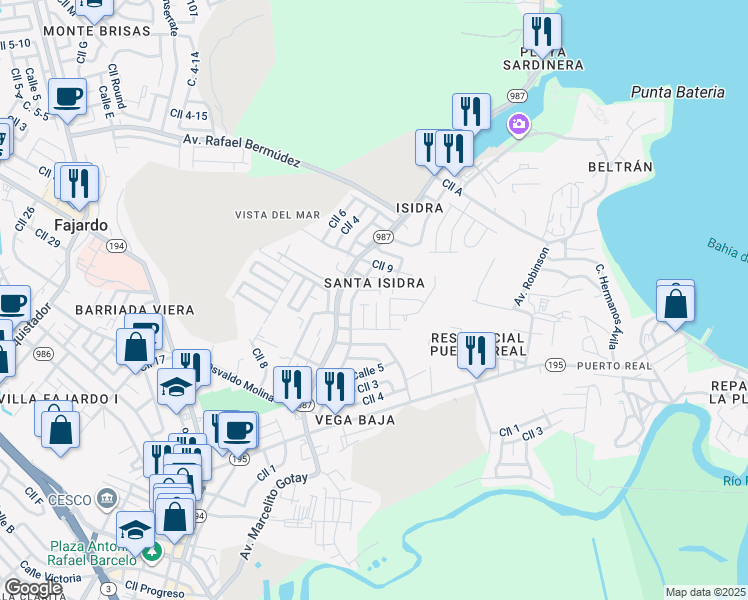
Task: Click restaurant marker at Playa Sardinera
Action: click(543, 32)
